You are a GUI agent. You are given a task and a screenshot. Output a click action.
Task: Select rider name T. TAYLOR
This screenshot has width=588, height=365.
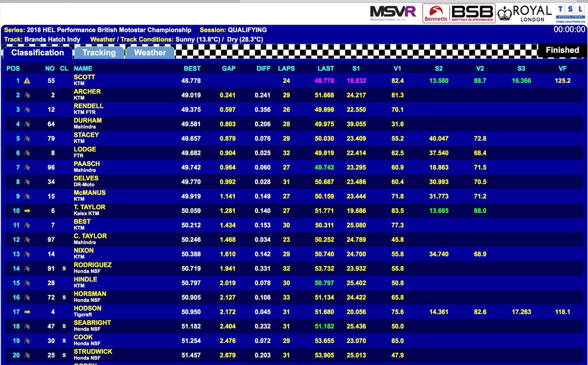[90, 208]
